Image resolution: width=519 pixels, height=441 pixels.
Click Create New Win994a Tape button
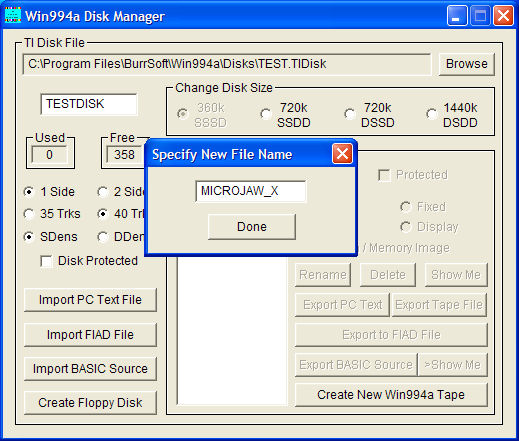(x=391, y=395)
